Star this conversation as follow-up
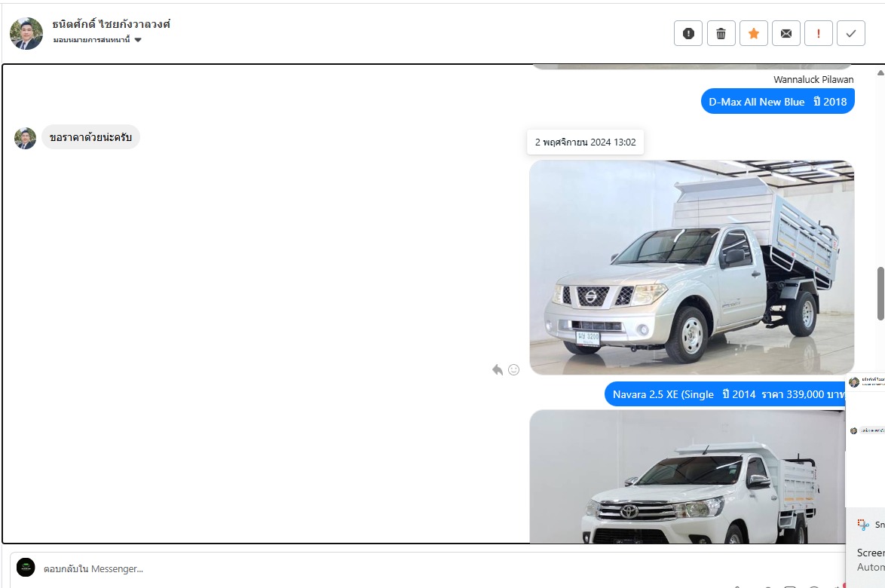 click(754, 33)
